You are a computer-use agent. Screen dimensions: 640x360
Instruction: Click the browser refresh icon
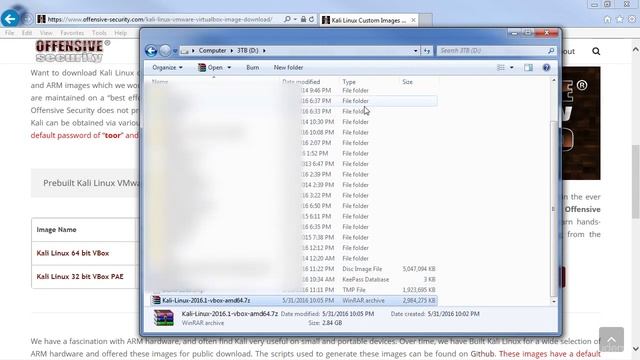pos(311,19)
